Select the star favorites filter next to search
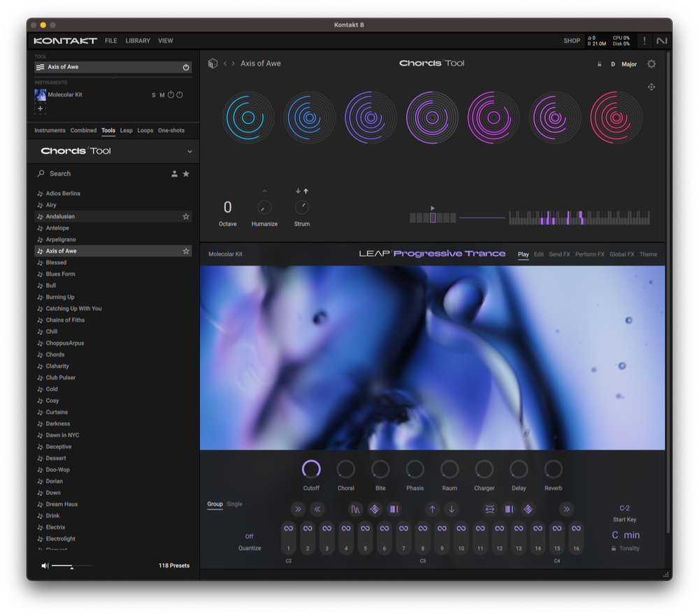Image resolution: width=699 pixels, height=616 pixels. click(x=186, y=173)
